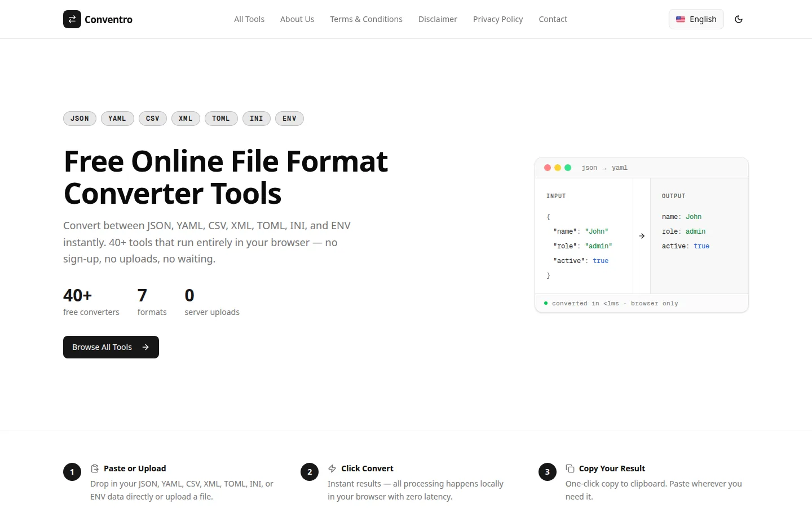
Task: Click the Conventro brand name
Action: 108,19
